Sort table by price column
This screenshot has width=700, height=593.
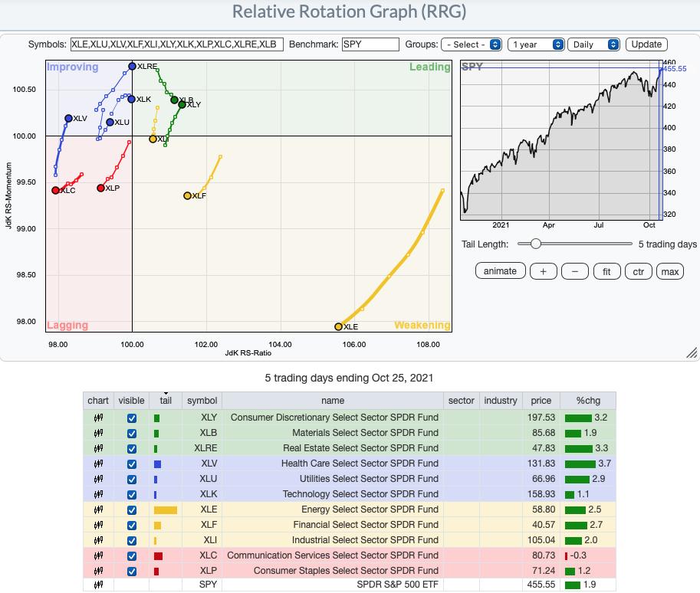tap(541, 401)
